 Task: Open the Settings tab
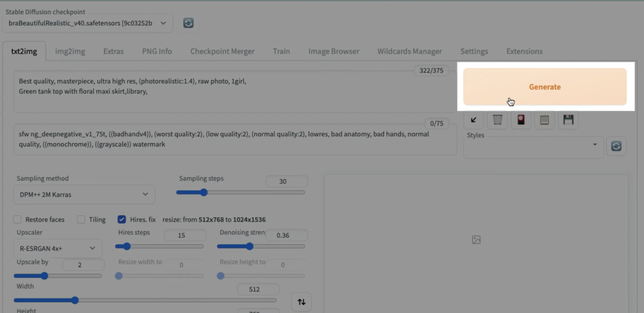[474, 51]
